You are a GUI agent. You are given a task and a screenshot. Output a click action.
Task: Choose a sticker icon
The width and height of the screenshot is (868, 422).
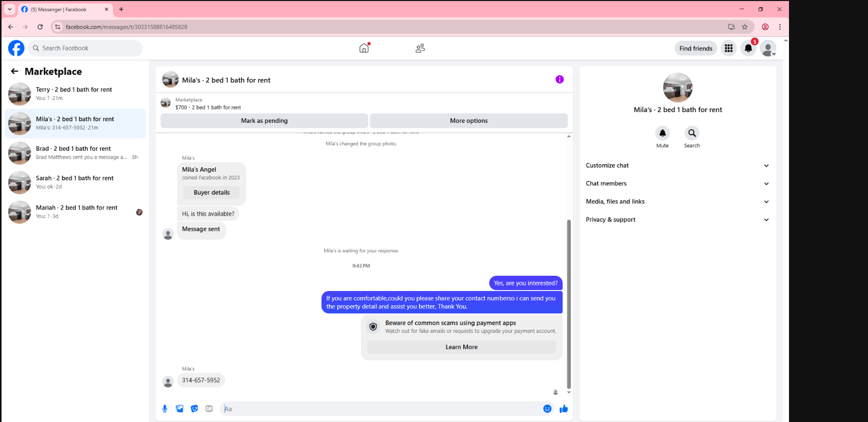pos(194,409)
